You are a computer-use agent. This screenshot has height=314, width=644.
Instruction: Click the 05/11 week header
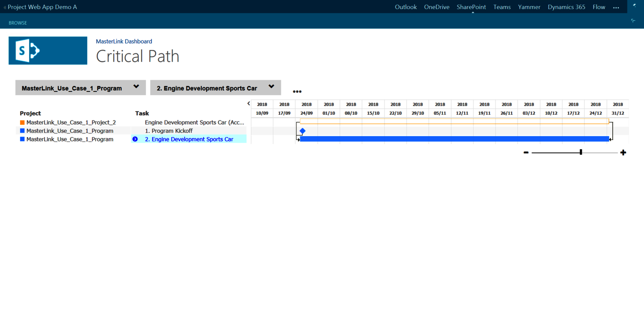point(440,113)
